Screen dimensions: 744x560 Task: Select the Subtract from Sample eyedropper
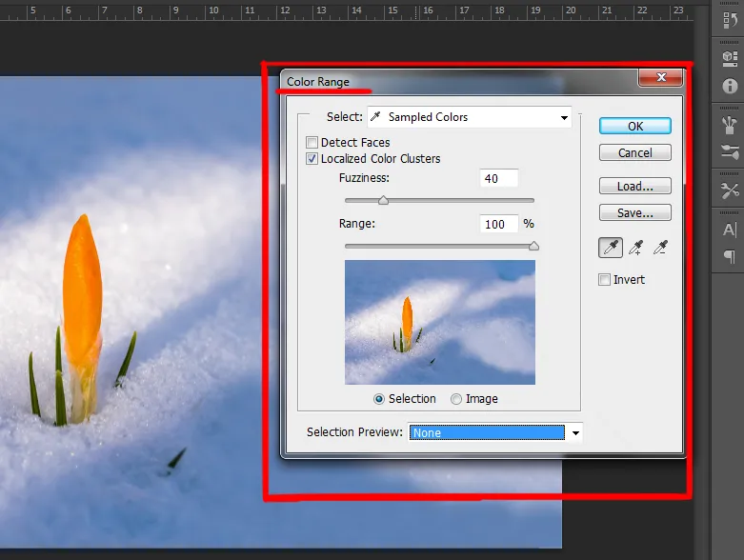pyautogui.click(x=660, y=247)
